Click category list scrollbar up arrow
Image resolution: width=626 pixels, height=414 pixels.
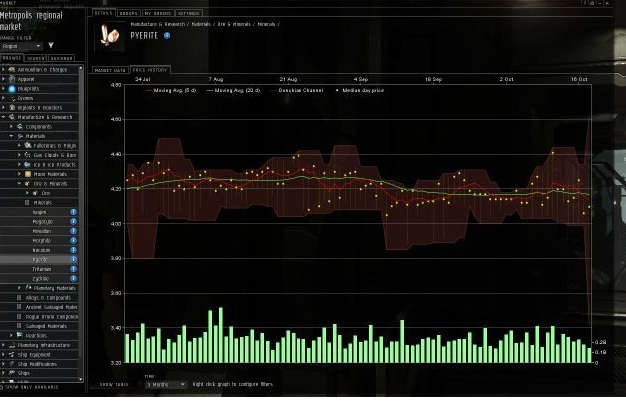pos(81,68)
